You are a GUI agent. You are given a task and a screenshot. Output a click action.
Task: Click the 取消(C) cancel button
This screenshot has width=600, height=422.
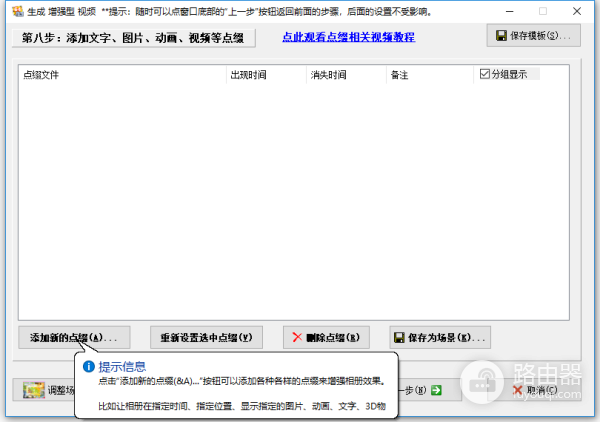(x=536, y=390)
